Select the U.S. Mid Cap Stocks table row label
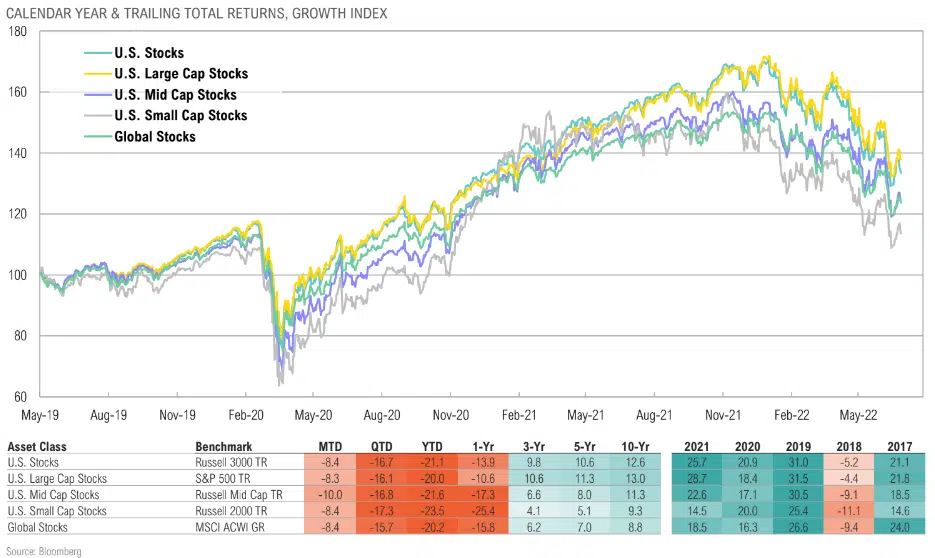 coord(53,495)
